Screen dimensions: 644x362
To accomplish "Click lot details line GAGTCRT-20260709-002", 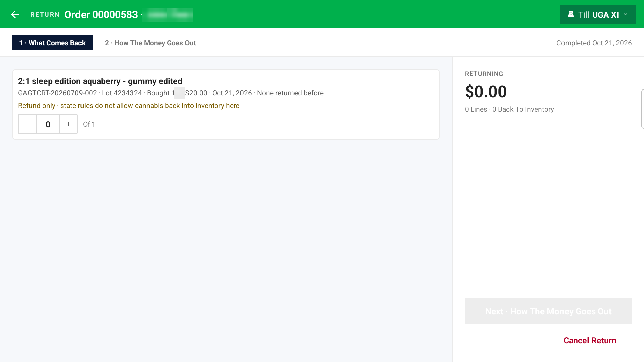I will coord(171,93).
